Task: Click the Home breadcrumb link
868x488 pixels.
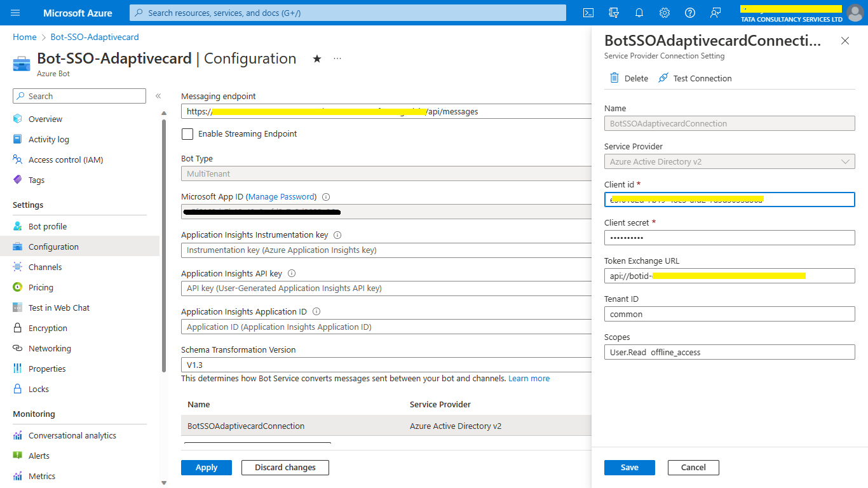Action: click(x=25, y=37)
